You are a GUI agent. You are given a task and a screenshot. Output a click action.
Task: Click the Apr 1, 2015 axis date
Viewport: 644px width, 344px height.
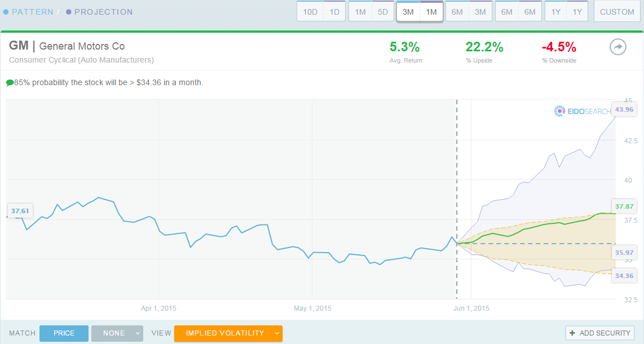click(x=158, y=308)
